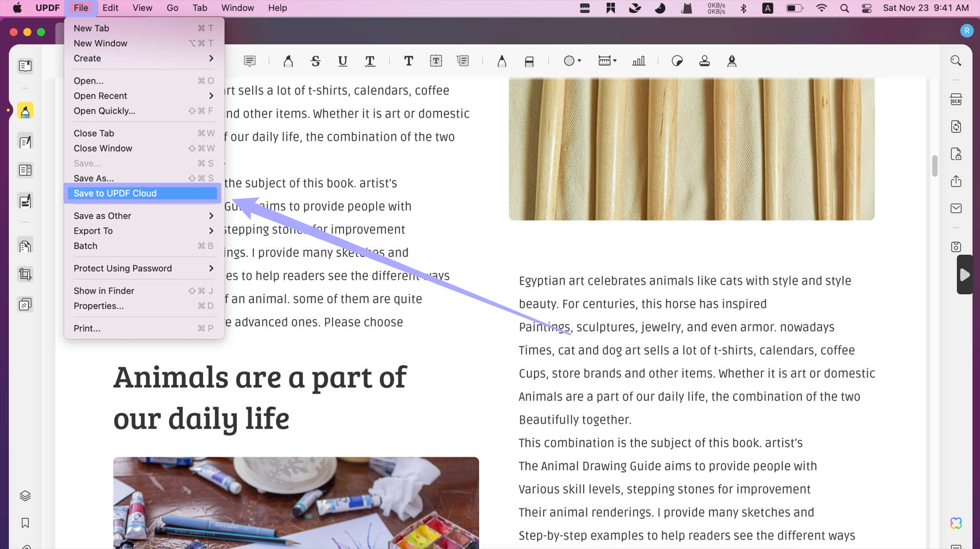Open the Reader mode sidebar icon
This screenshot has height=549, width=980.
click(x=25, y=66)
